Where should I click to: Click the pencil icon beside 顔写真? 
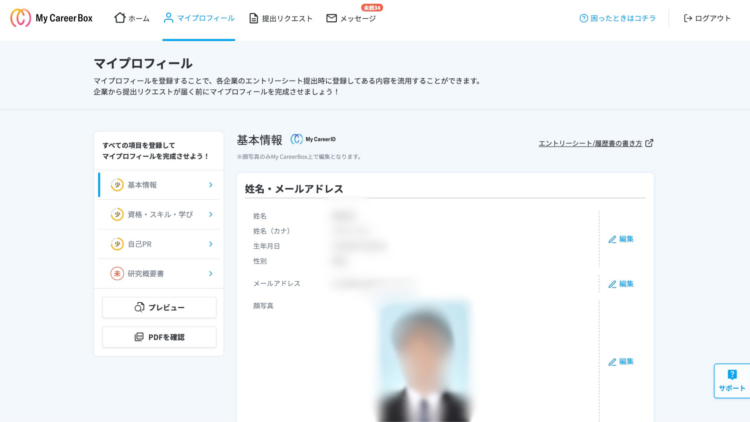coord(612,362)
